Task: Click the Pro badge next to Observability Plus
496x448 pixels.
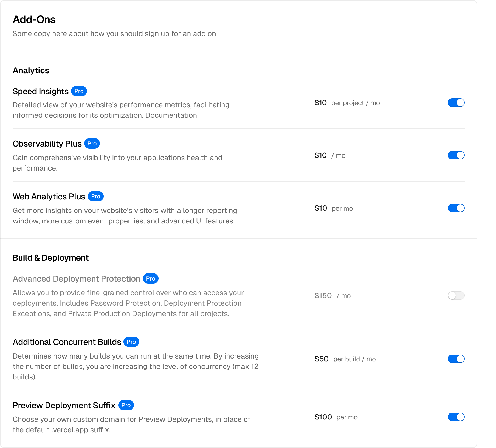Action: tap(92, 143)
